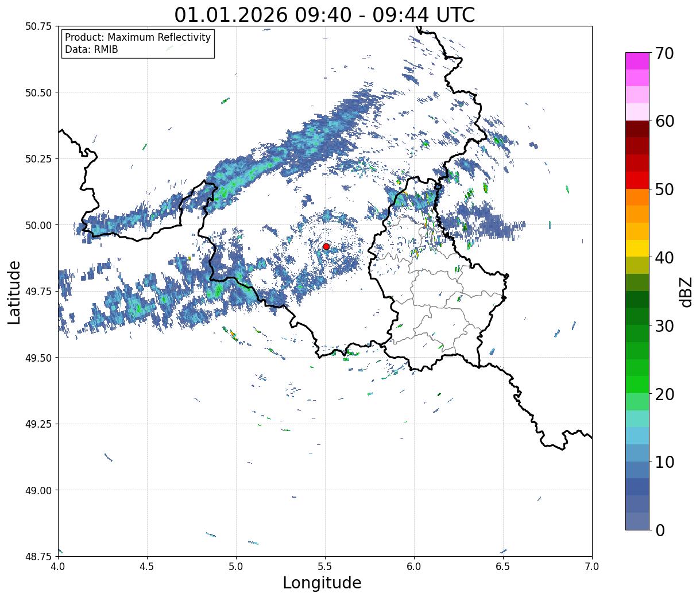
Task: Click the 'Data: RMIB' legend text
Action: point(91,49)
